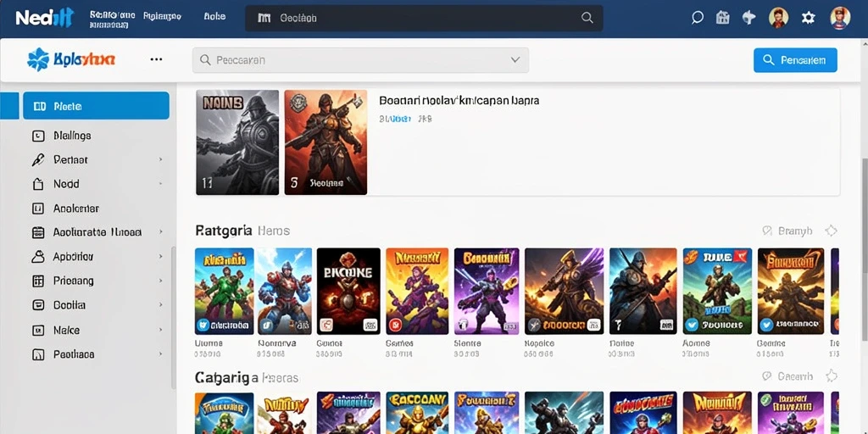Expand the Nedd sidebar item chevron
868x434 pixels.
point(160,184)
